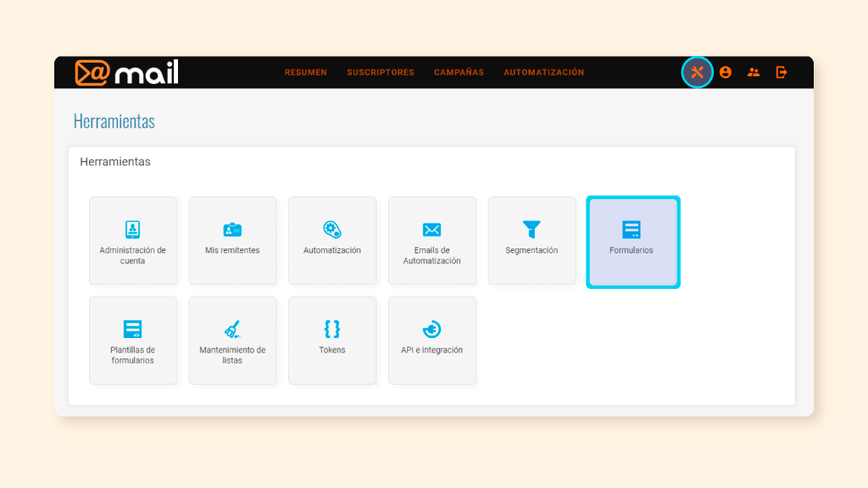Image resolution: width=868 pixels, height=488 pixels.
Task: Click the @mail logo
Action: point(127,73)
